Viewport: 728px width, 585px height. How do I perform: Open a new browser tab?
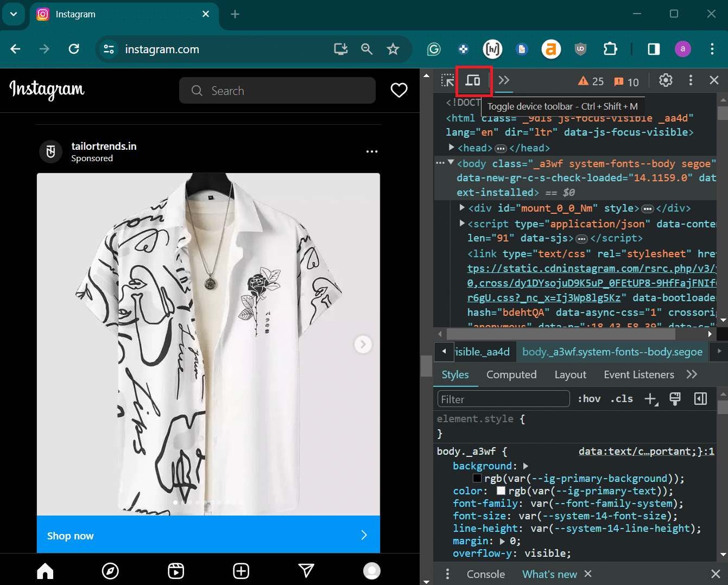[x=235, y=14]
